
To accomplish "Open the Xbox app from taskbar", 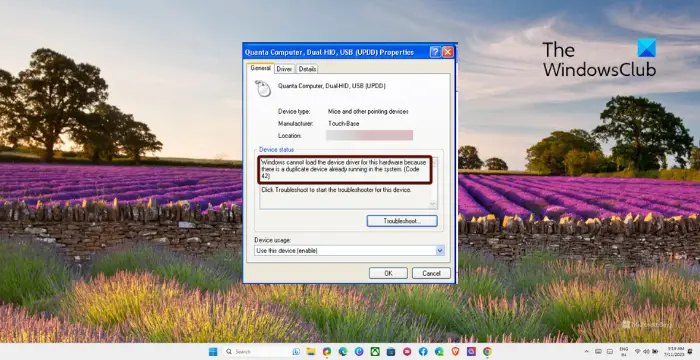I will pyautogui.click(x=375, y=352).
